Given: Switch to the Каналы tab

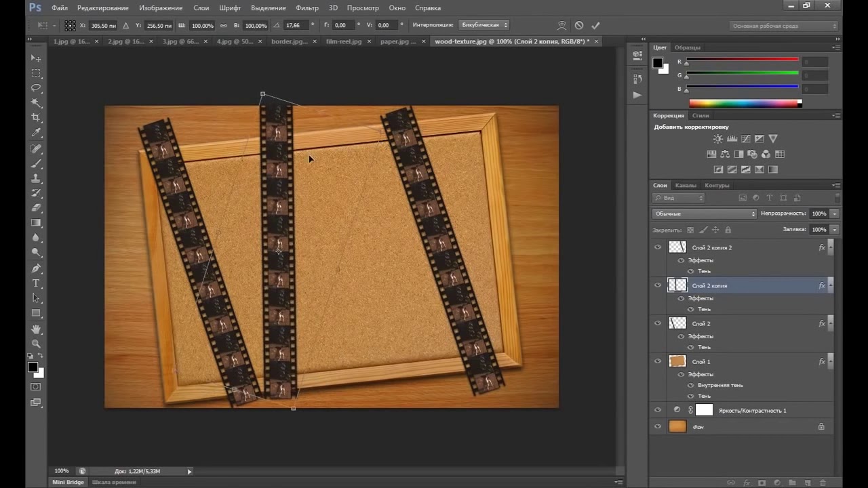Looking at the screenshot, I should 686,185.
